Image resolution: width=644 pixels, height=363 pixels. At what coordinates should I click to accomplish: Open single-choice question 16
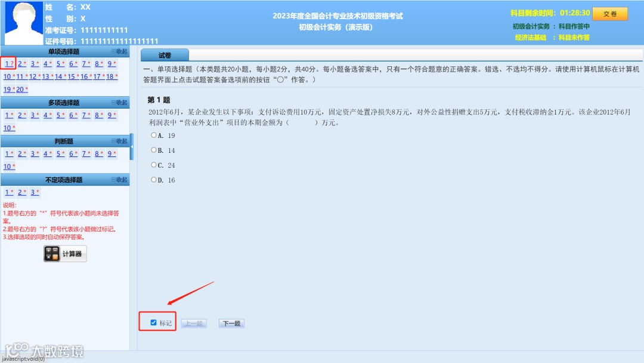(86, 76)
